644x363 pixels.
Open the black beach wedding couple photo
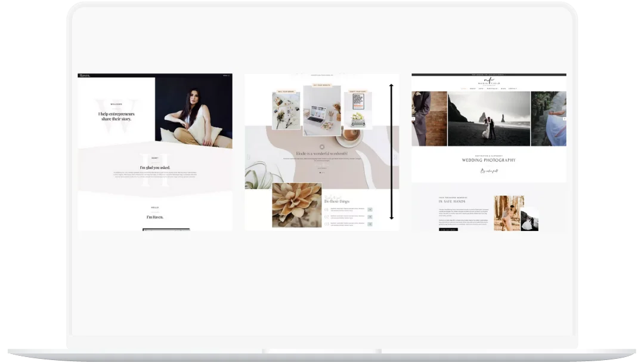pyautogui.click(x=489, y=119)
